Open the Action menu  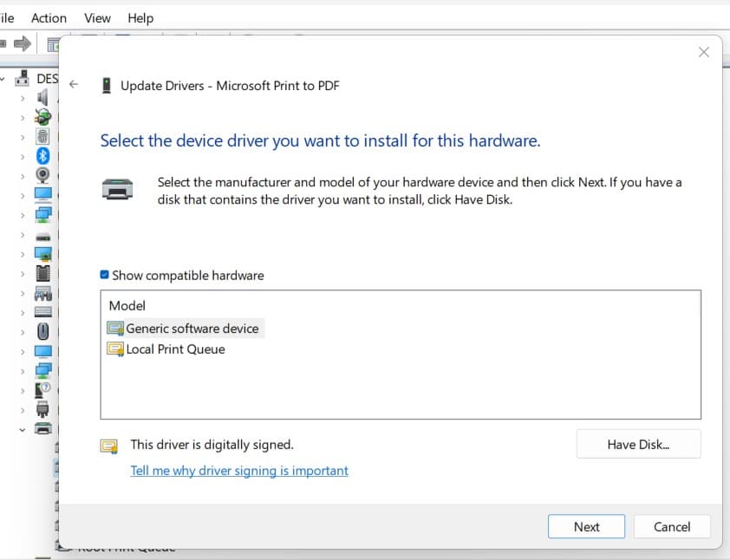pos(49,18)
